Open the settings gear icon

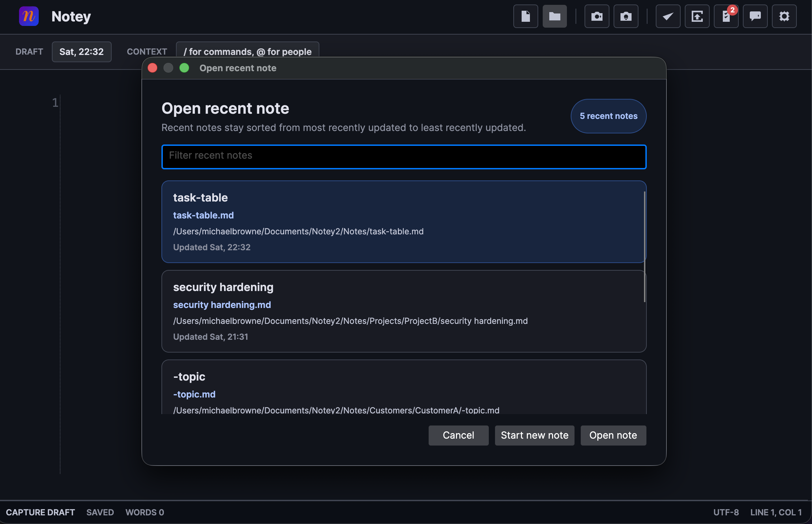pyautogui.click(x=784, y=16)
